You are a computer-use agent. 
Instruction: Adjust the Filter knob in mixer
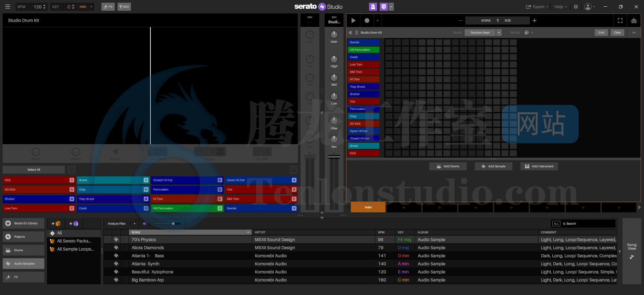click(334, 120)
